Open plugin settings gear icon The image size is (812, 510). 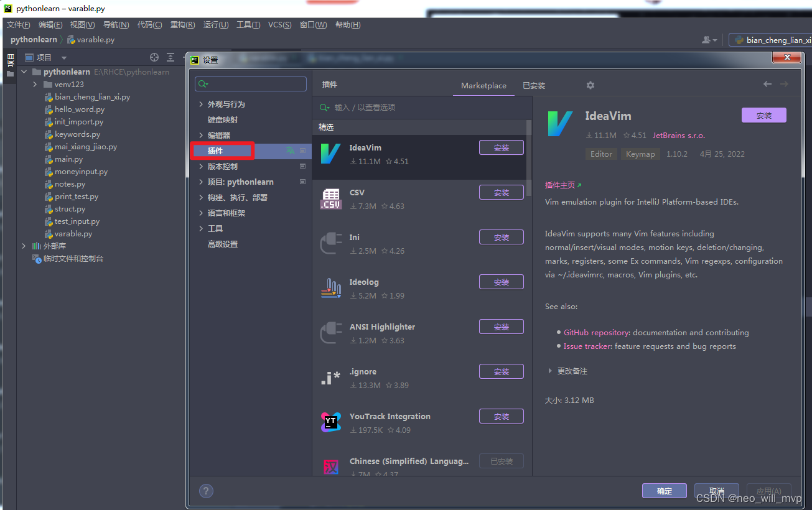click(x=590, y=85)
